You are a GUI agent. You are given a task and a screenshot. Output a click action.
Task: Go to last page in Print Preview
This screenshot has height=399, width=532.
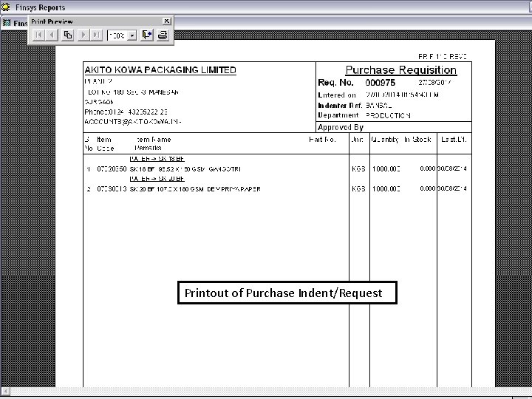96,35
